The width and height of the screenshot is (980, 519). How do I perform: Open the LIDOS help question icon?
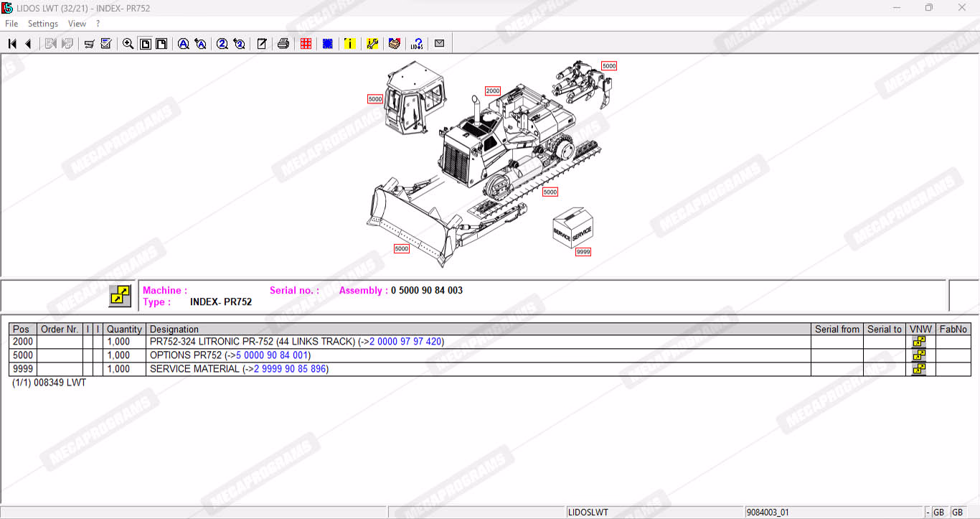[x=417, y=44]
